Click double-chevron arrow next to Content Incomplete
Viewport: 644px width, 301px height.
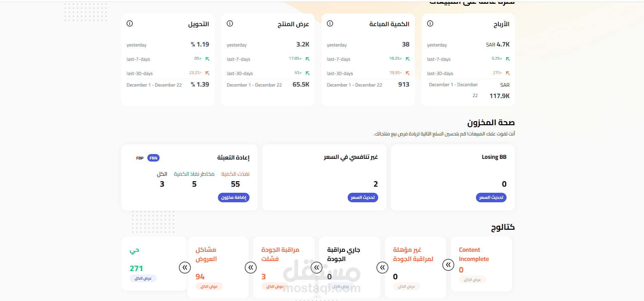(448, 265)
